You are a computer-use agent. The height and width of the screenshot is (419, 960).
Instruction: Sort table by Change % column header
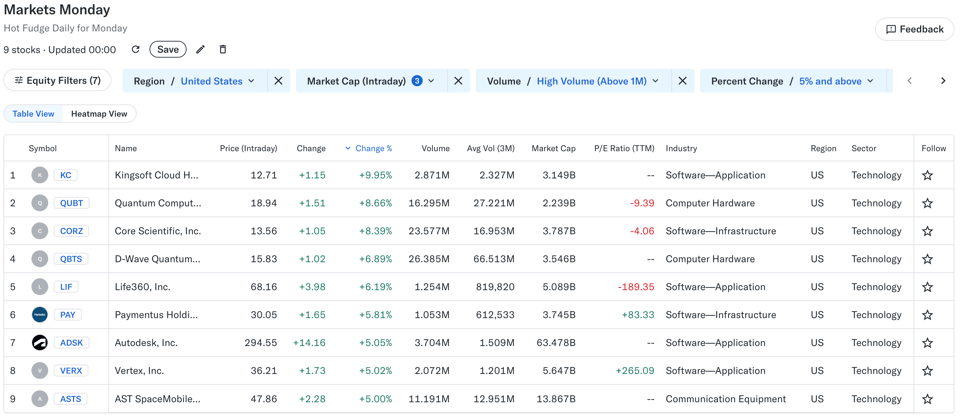[x=372, y=148]
